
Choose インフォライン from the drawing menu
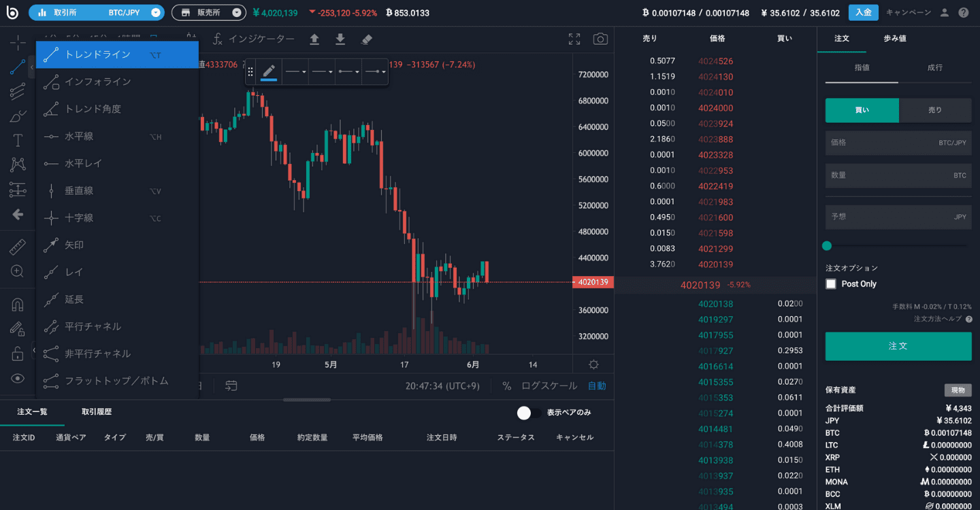tap(118, 82)
